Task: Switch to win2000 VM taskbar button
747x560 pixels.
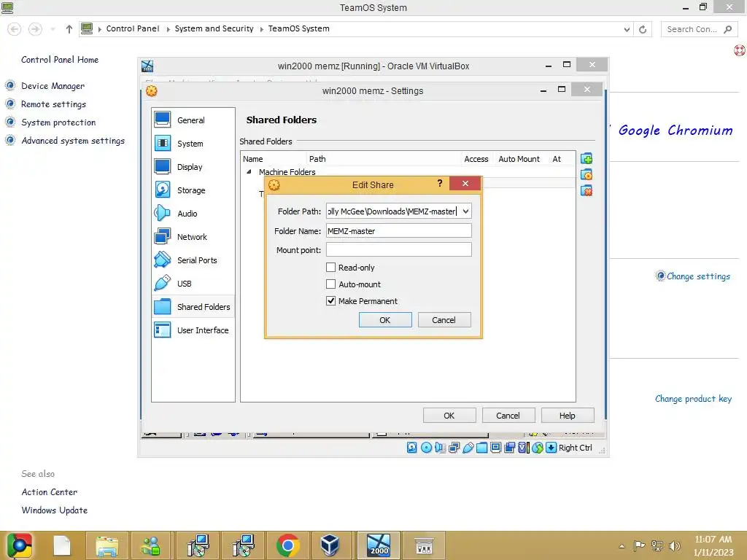Action: coord(379,545)
